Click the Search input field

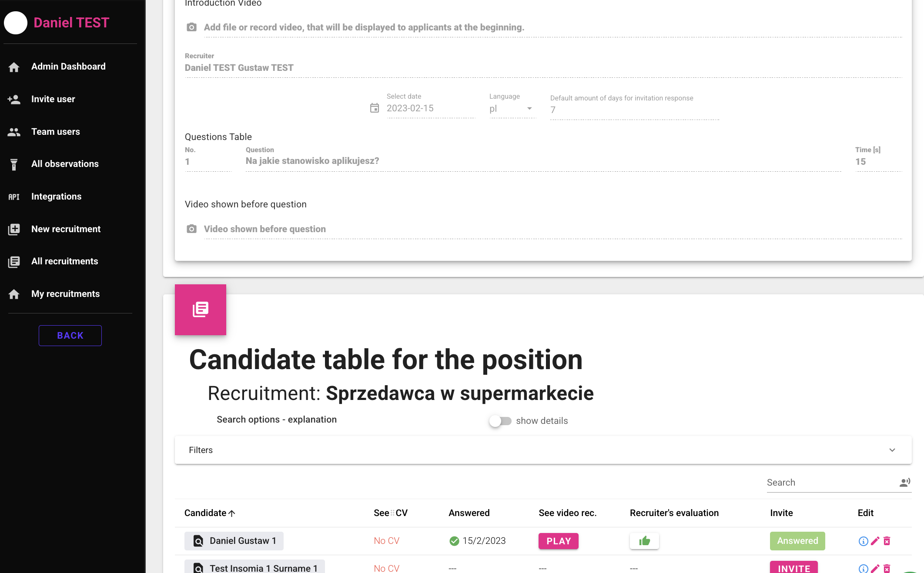click(831, 483)
